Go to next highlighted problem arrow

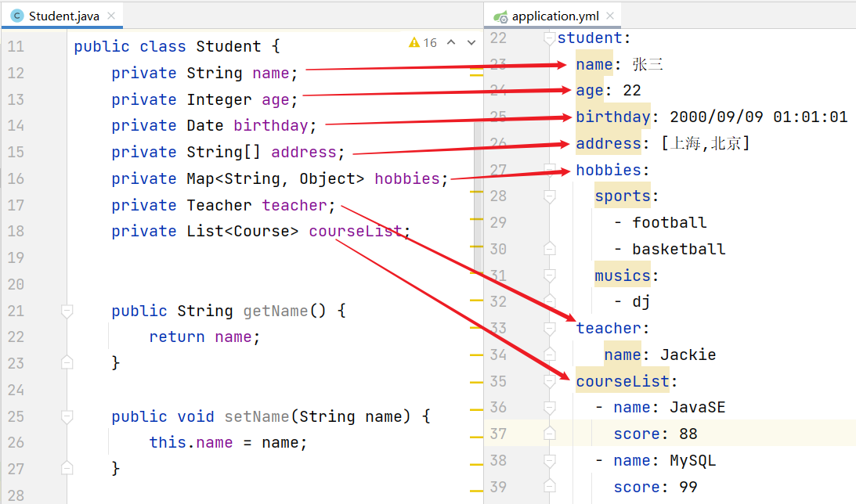471,42
